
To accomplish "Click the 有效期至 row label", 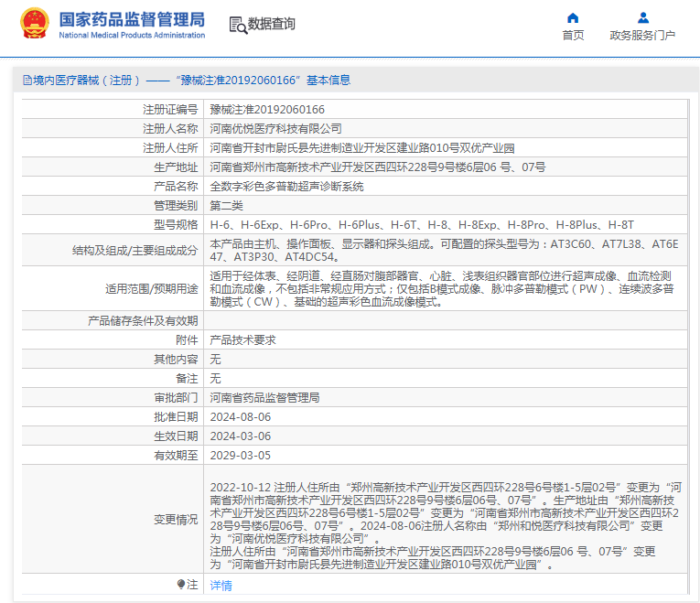I will [x=176, y=456].
